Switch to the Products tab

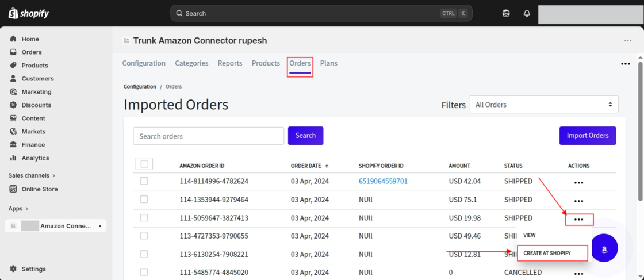click(266, 63)
